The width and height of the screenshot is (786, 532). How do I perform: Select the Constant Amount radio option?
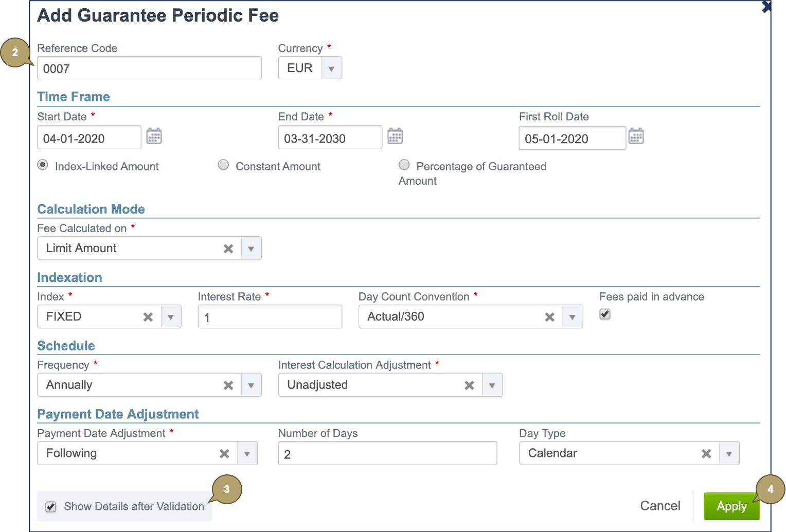coord(223,165)
